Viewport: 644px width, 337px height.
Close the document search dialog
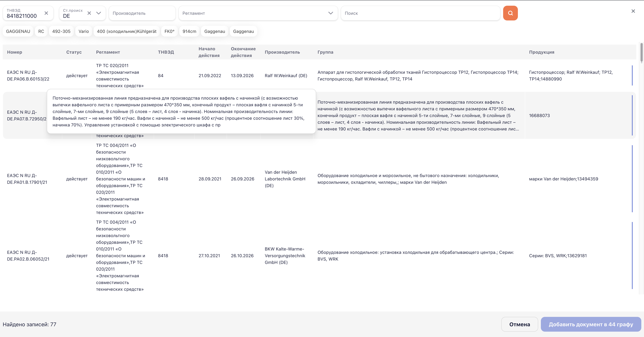pos(633,11)
